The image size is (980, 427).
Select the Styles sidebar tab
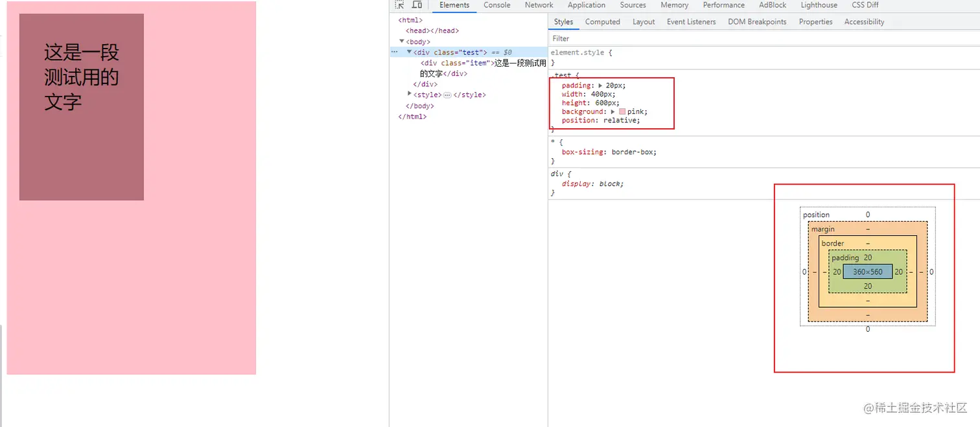563,22
